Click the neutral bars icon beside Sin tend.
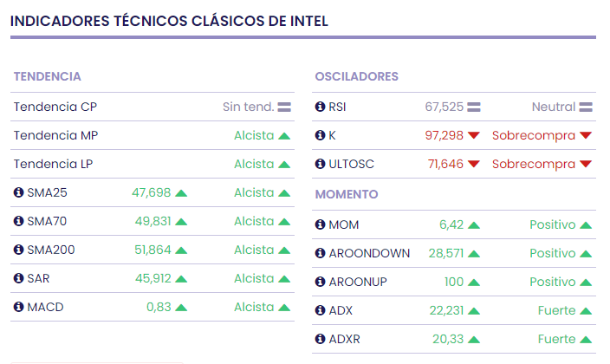 click(x=284, y=107)
